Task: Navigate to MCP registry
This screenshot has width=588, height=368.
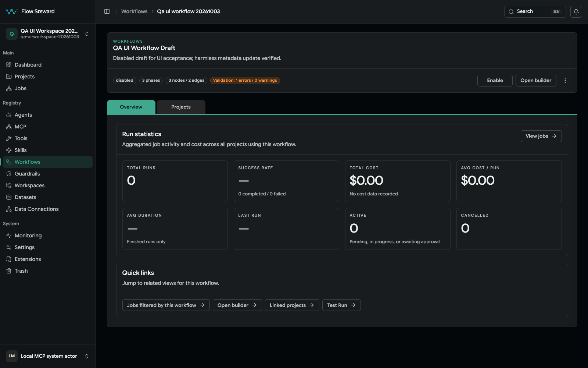Action: pos(48,127)
